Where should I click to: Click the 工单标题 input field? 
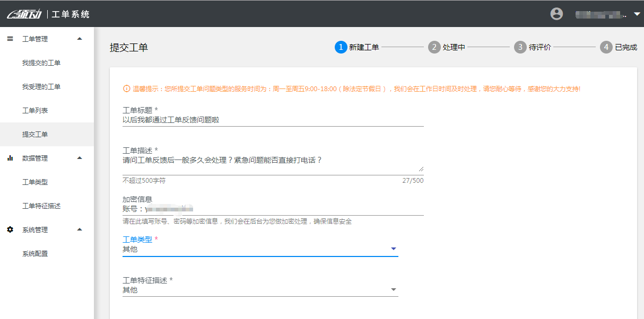pyautogui.click(x=273, y=120)
